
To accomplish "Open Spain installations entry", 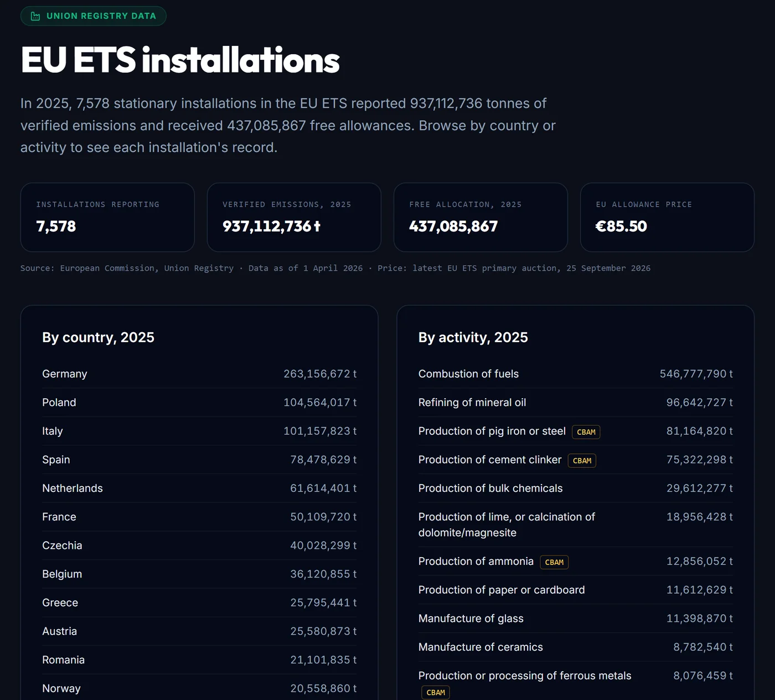I will click(199, 460).
